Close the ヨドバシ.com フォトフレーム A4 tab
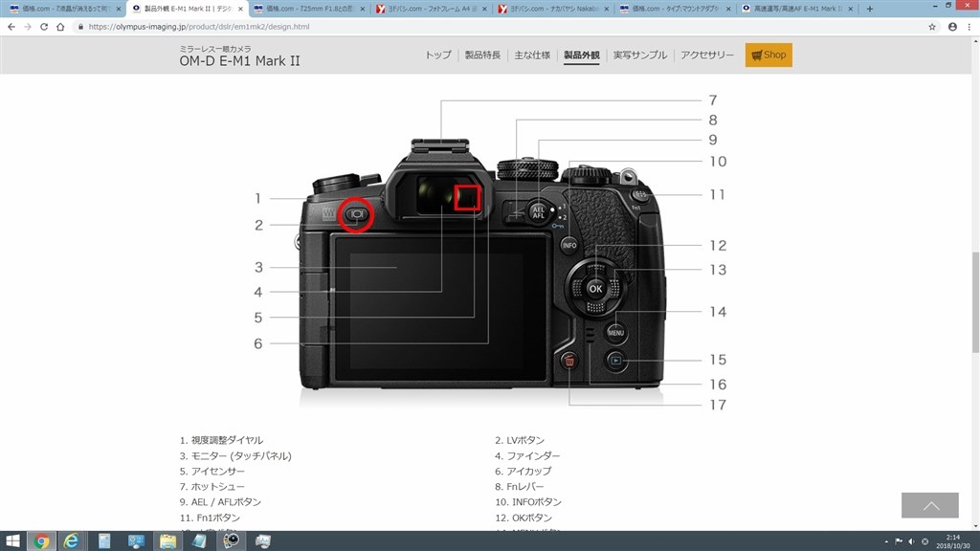The height and width of the screenshot is (551, 980). (x=484, y=9)
